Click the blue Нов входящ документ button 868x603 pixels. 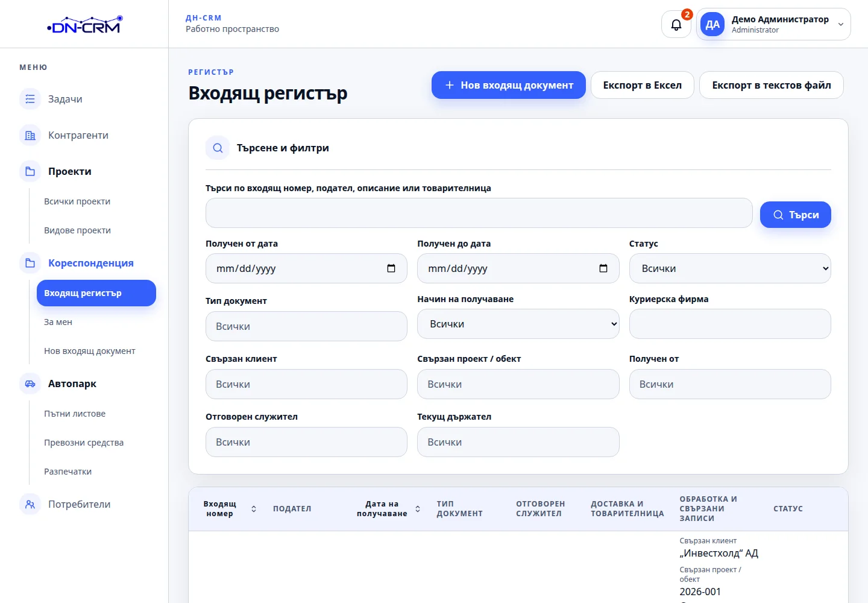click(x=509, y=85)
